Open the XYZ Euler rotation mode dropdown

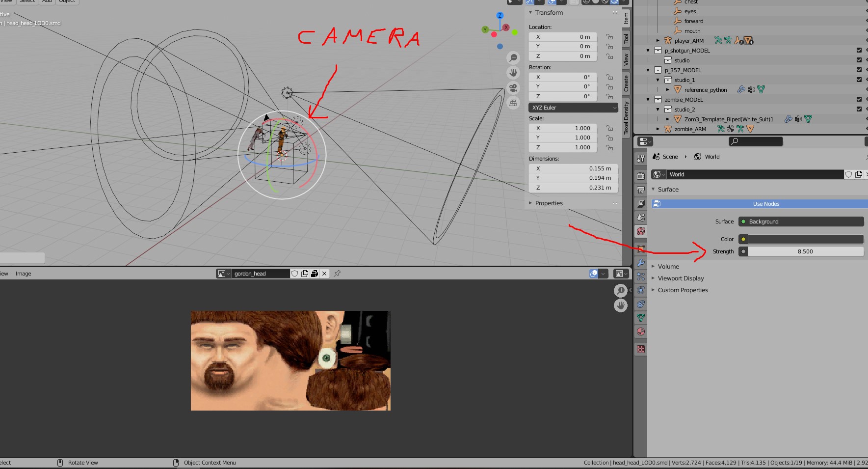pos(573,108)
